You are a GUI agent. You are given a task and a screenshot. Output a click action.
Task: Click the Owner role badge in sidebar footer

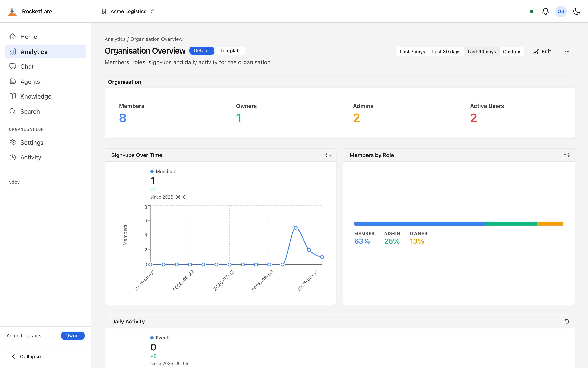(73, 336)
